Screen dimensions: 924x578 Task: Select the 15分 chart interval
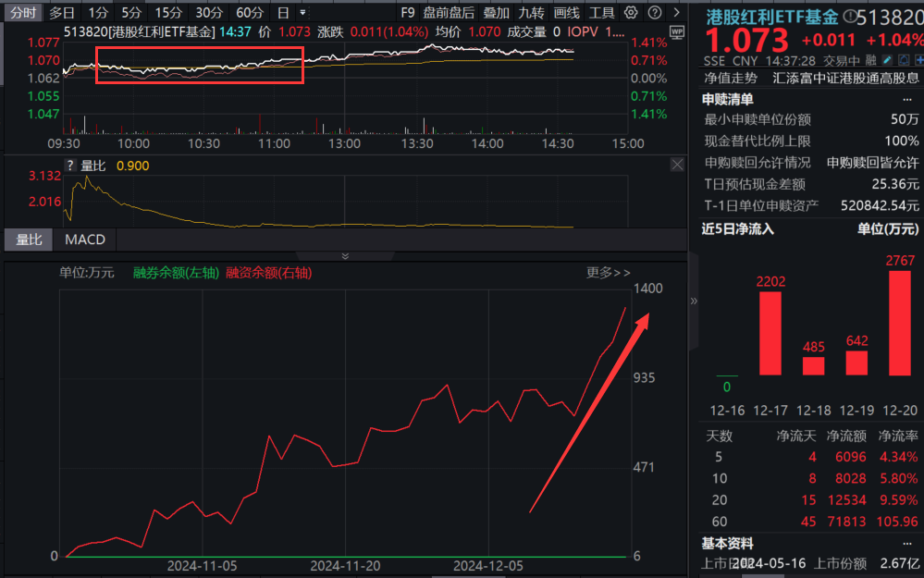tap(167, 13)
